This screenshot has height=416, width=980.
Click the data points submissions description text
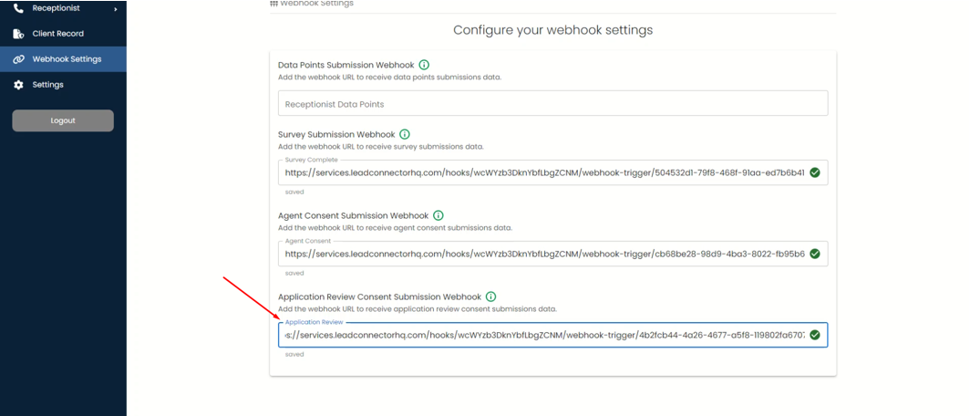tap(390, 78)
